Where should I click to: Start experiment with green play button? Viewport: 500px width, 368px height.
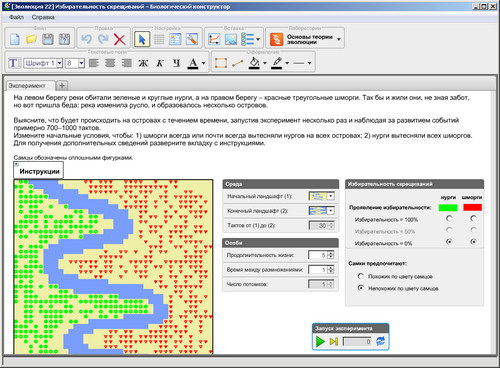320,341
